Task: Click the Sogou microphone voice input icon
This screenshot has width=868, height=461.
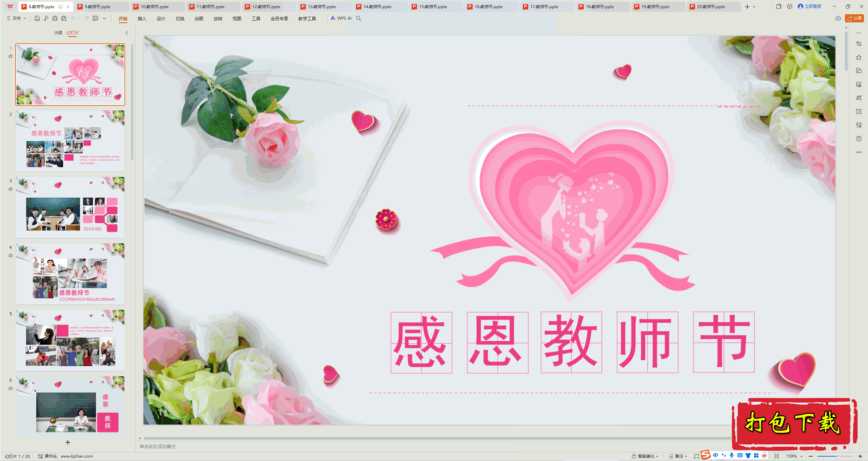Action: (732, 455)
